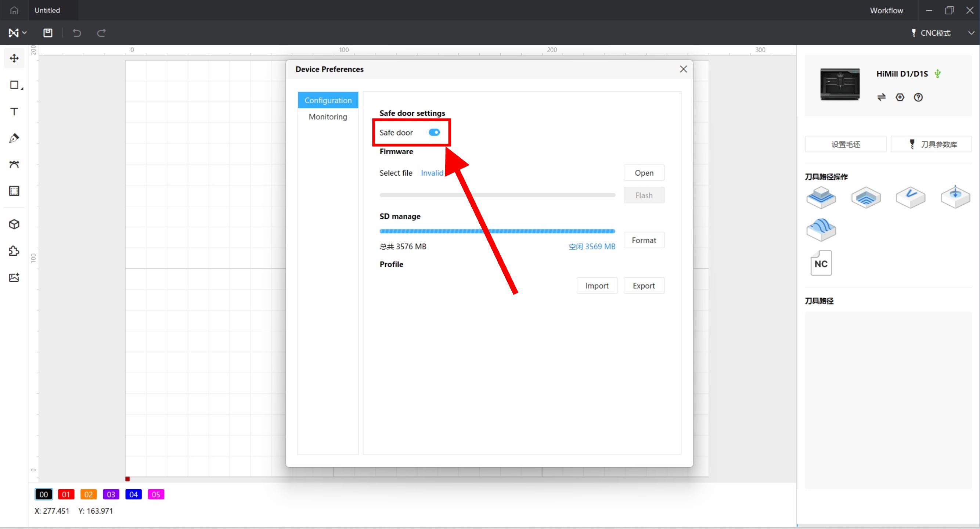
Task: Open device settings gear under HiMill D1/D1S
Action: coord(900,97)
